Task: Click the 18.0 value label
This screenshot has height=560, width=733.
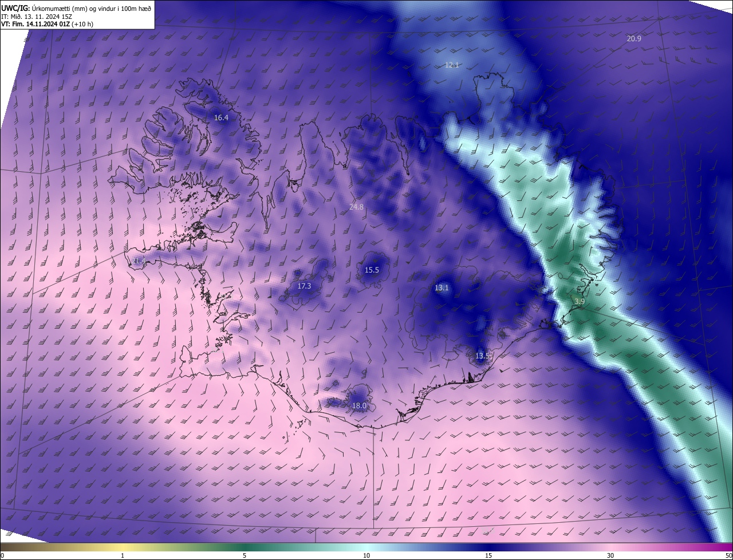Action: (x=359, y=406)
